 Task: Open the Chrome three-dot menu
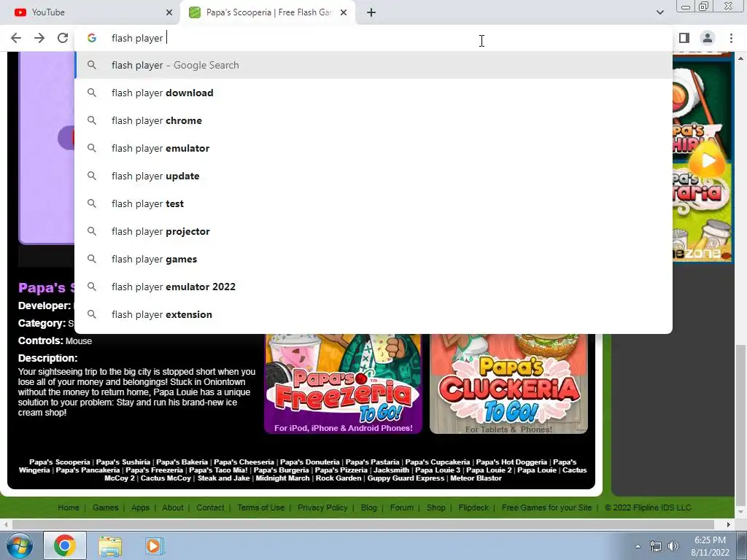pos(731,38)
